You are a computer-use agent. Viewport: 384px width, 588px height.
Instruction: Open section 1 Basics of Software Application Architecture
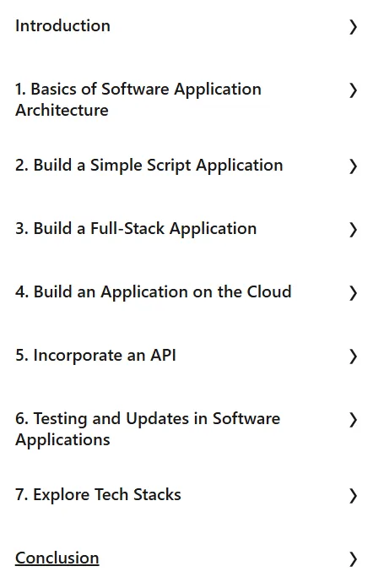(x=138, y=100)
